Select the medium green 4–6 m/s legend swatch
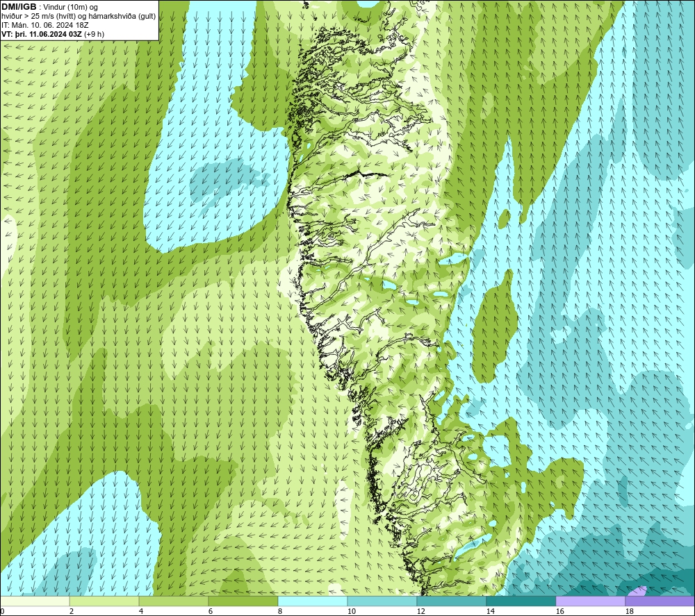This screenshot has height=616, width=695. 173,601
